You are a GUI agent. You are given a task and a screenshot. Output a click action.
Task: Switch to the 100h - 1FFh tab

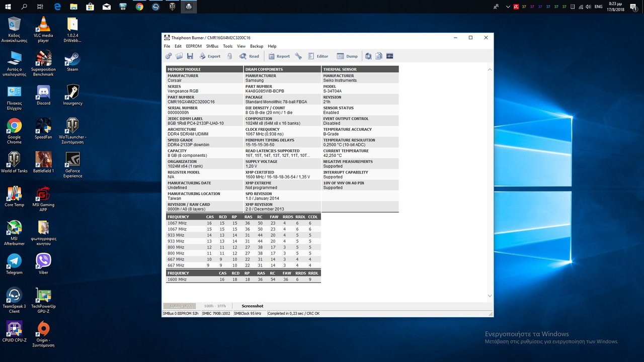(x=215, y=306)
